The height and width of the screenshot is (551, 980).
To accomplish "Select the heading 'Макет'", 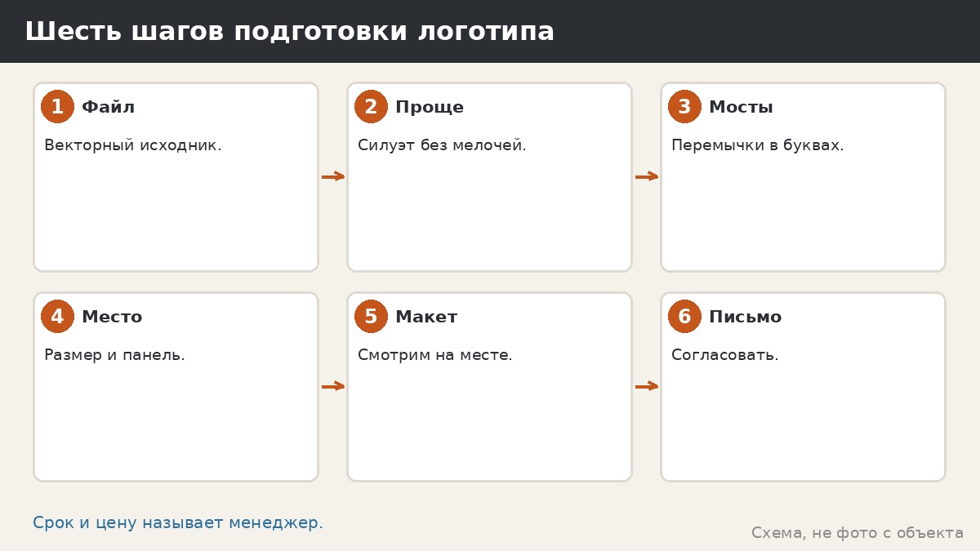I will (x=426, y=317).
